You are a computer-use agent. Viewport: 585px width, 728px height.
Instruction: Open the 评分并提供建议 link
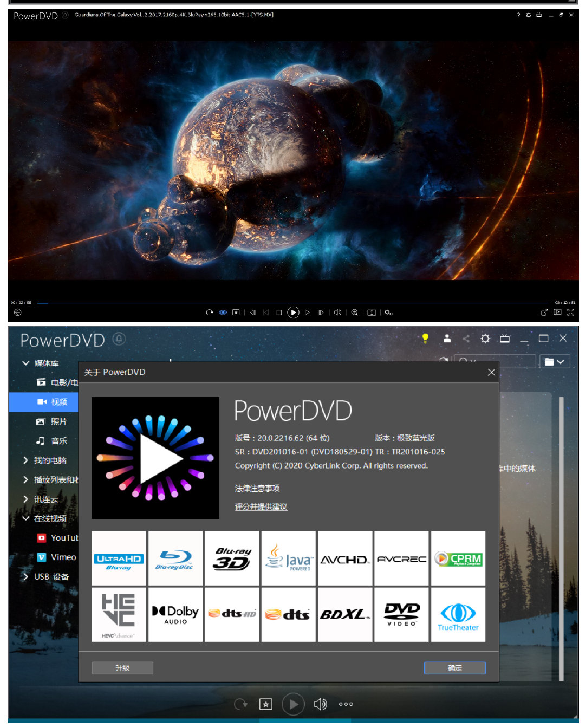pos(261,507)
